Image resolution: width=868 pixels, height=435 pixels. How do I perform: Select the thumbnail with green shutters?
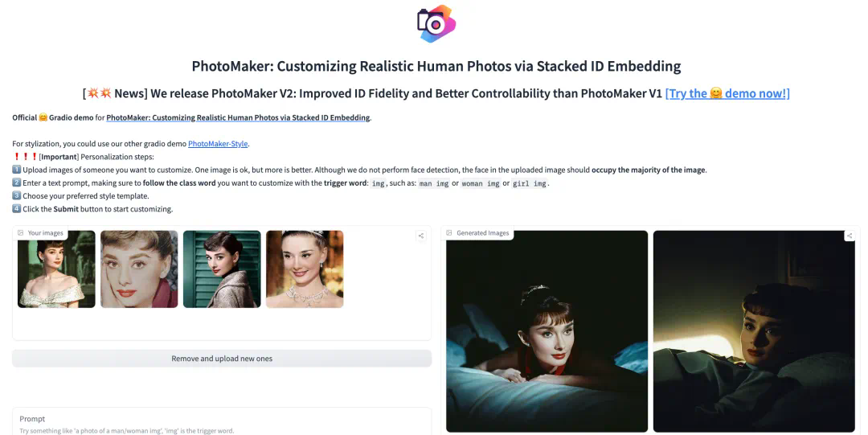pyautogui.click(x=222, y=269)
